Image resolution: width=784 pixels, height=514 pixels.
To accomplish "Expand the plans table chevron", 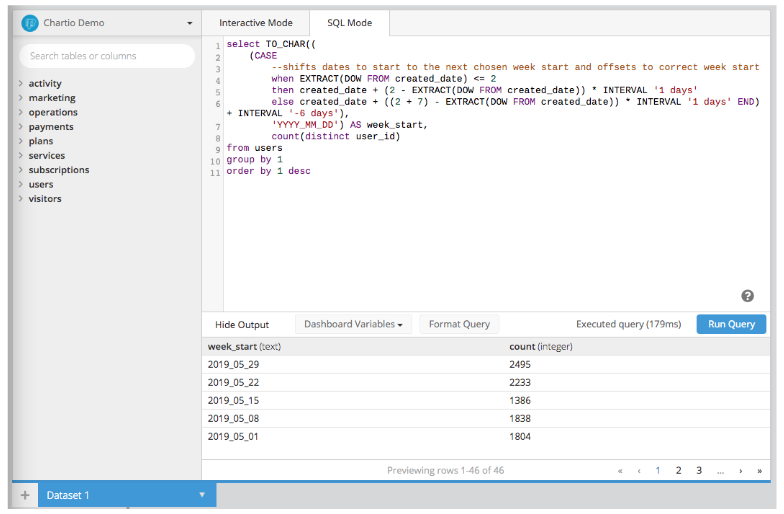I will 20,141.
